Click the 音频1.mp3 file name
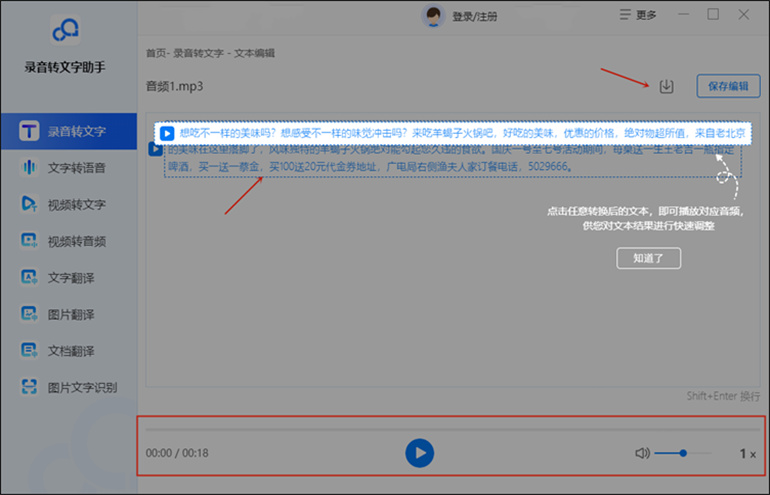 point(174,86)
